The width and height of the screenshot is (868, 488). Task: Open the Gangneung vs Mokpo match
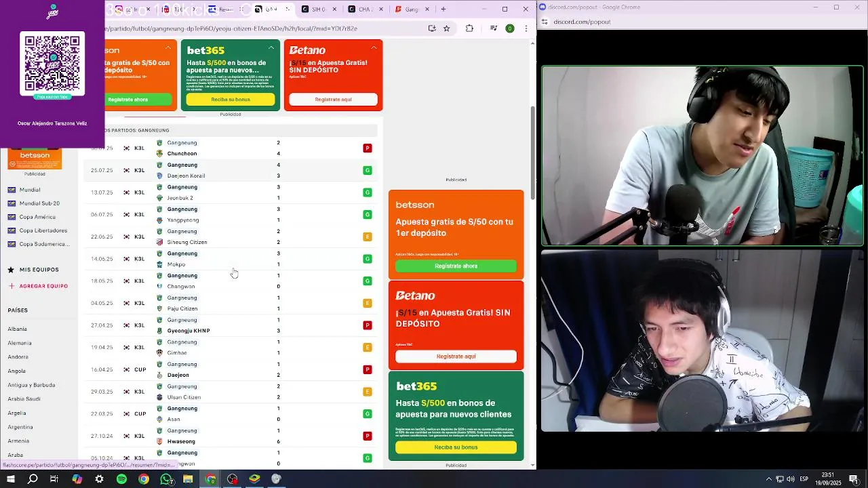point(231,259)
